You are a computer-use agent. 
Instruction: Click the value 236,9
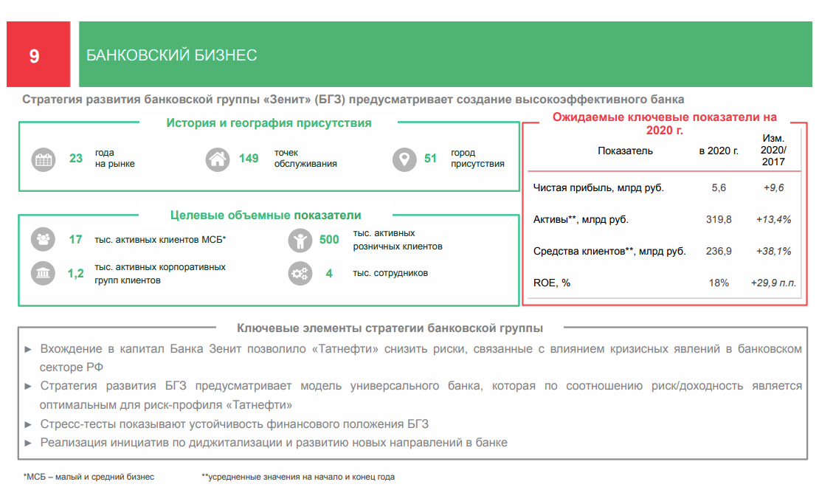(719, 251)
